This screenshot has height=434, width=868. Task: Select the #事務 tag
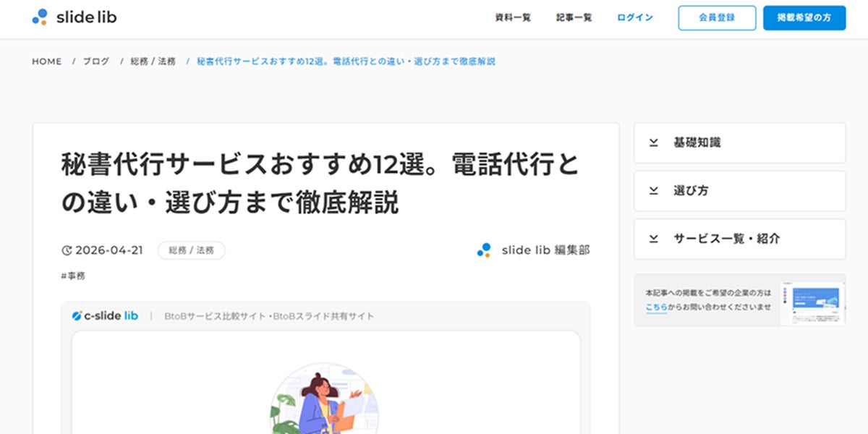(x=72, y=276)
